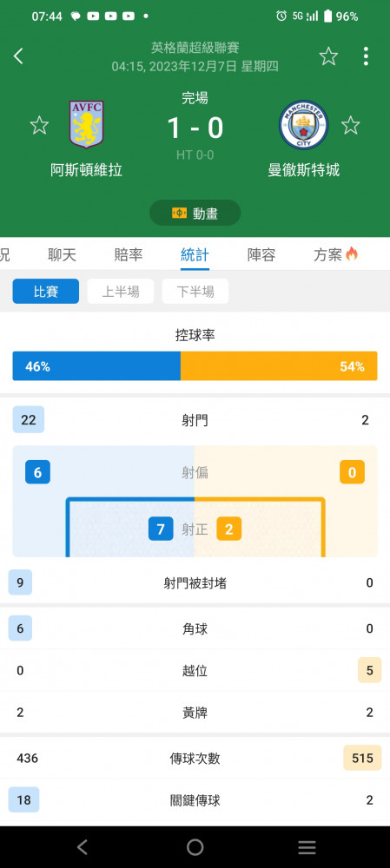The height and width of the screenshot is (868, 390).
Task: Select the 下半場 stats filter
Action: point(195,291)
